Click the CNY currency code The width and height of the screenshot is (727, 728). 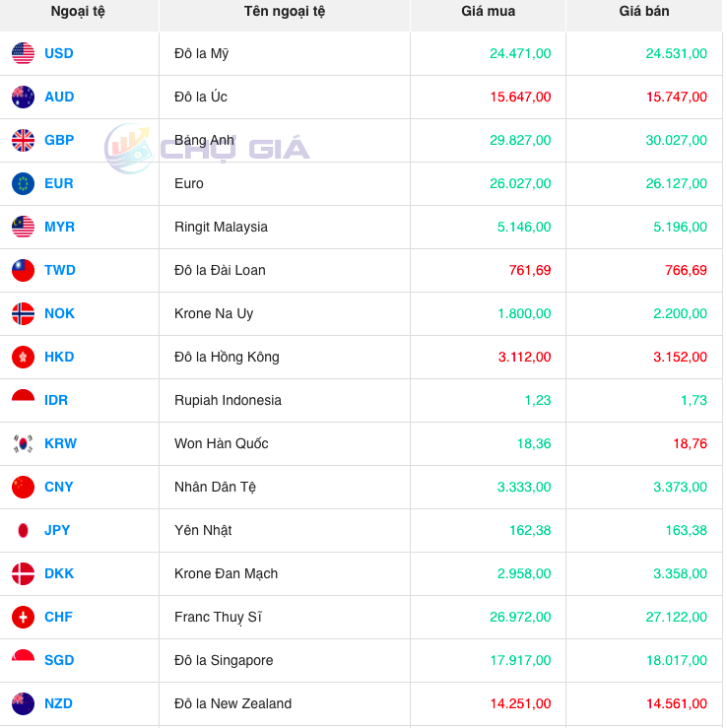pyautogui.click(x=59, y=487)
